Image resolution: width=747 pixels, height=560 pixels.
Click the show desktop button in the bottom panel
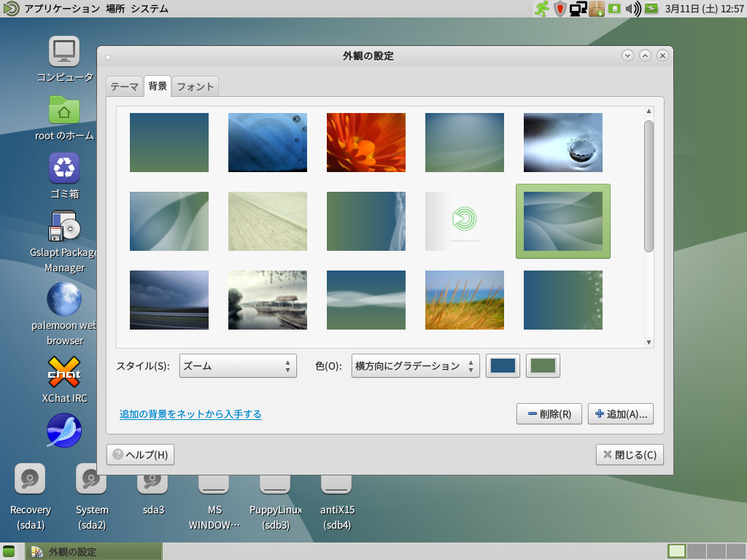(9, 551)
